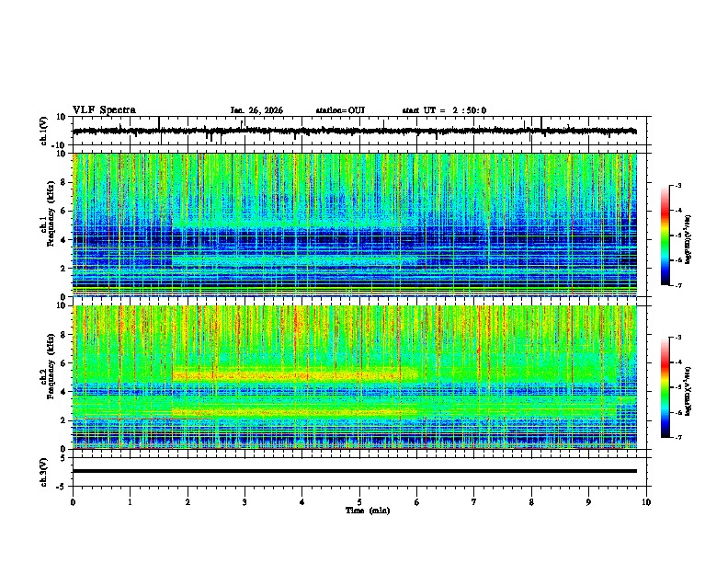Click time axis tick label "4"
Screen dimensions: 728x563
(302, 502)
